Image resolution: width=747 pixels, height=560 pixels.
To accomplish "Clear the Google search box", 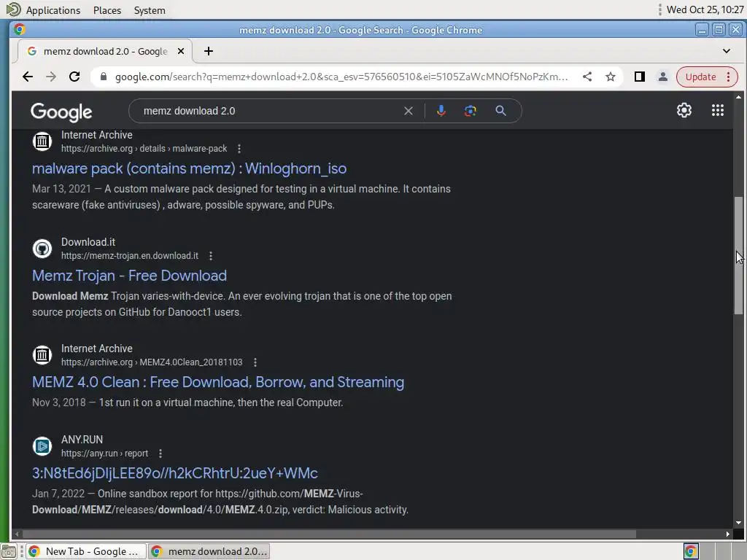I will pyautogui.click(x=409, y=111).
